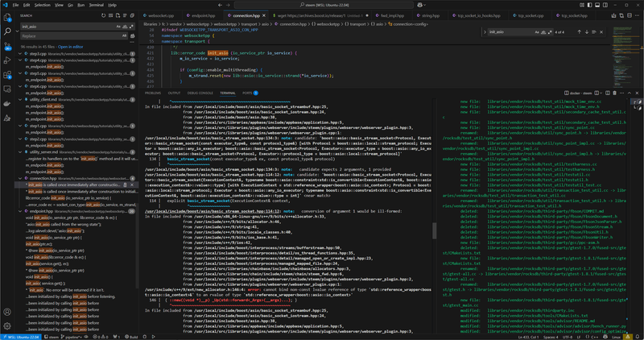This screenshot has width=644, height=340.
Task: Click the Build button in status bar
Action: click(131, 337)
